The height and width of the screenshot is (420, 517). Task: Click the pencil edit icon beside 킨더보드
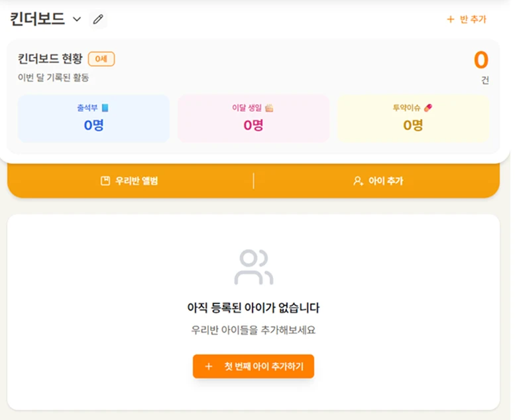tap(98, 19)
